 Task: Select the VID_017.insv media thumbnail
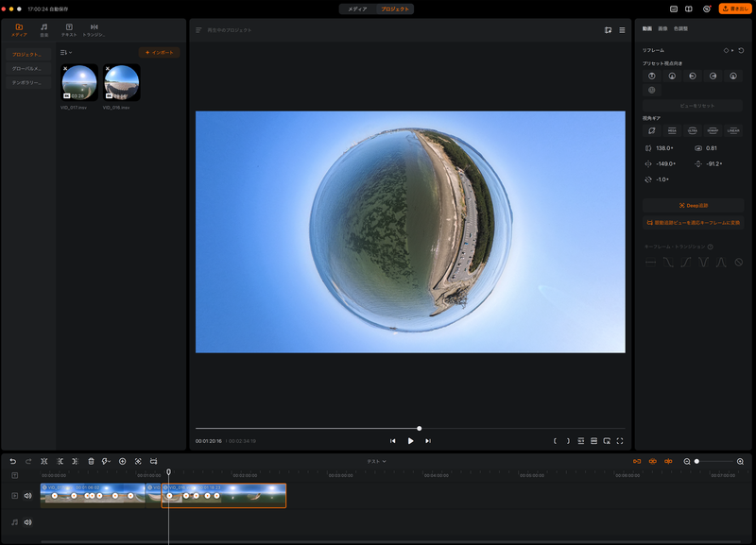[x=79, y=83]
